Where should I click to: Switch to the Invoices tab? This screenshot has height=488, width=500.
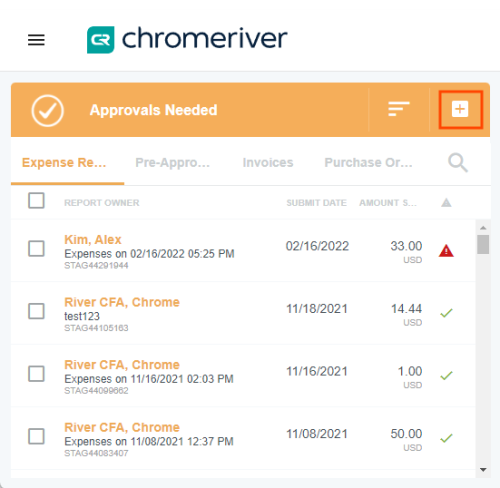268,163
